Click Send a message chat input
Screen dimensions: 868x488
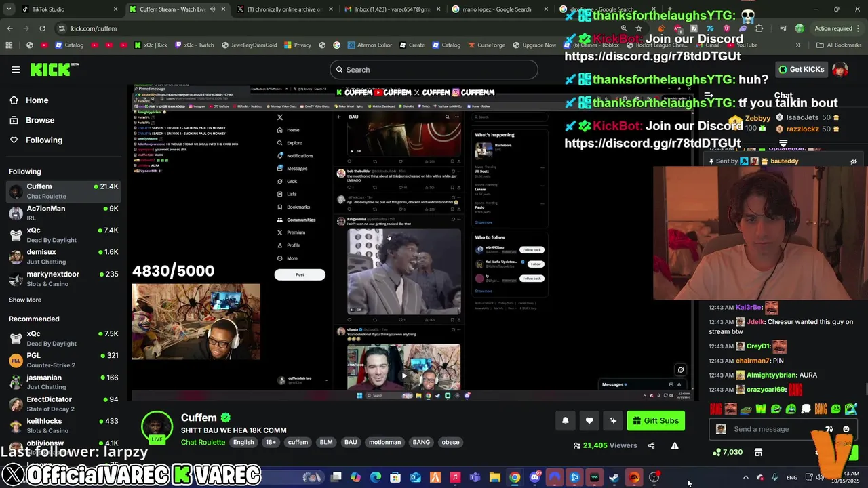pos(762,429)
